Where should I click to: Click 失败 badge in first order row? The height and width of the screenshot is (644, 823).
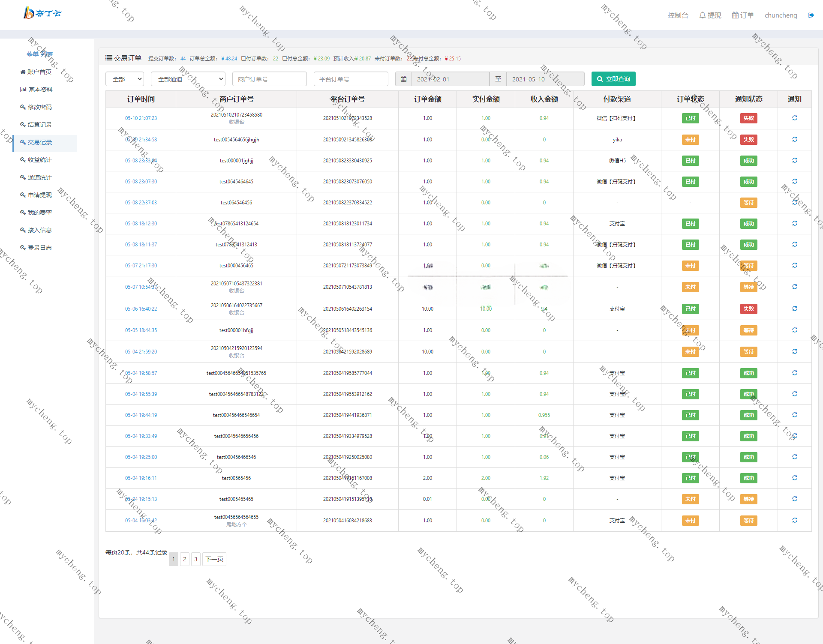(x=748, y=118)
